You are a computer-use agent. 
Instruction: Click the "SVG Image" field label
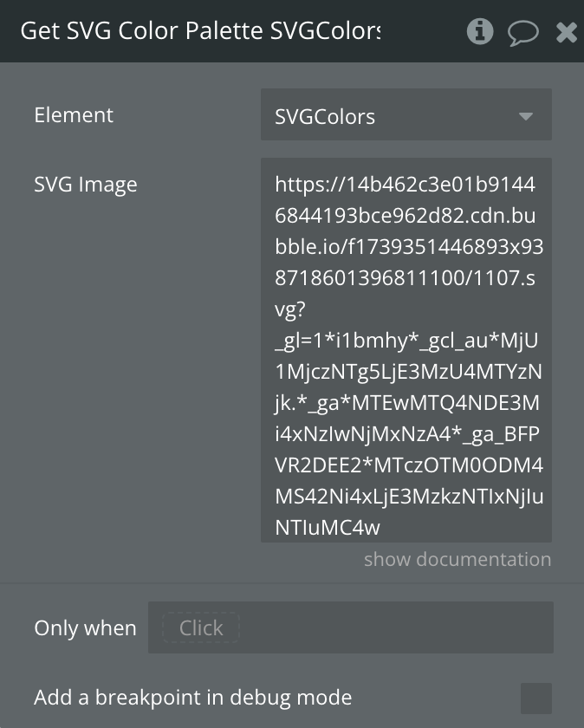(x=85, y=185)
